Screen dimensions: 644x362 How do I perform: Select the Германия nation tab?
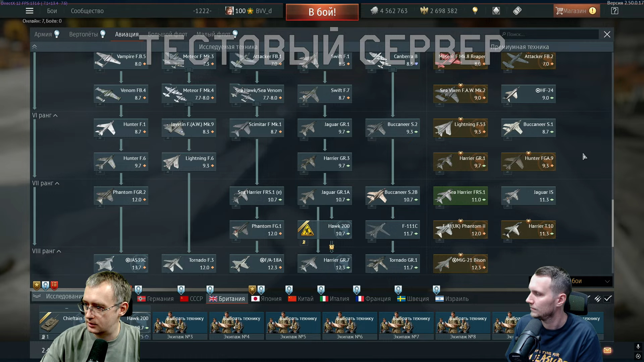[x=156, y=299]
